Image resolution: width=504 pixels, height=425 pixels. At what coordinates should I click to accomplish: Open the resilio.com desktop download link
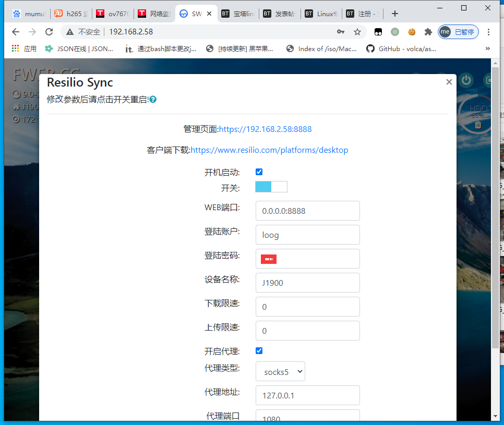(x=269, y=150)
